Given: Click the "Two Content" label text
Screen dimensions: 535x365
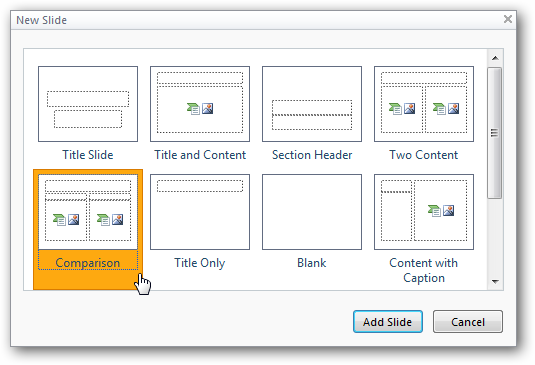Looking at the screenshot, I should (x=424, y=155).
